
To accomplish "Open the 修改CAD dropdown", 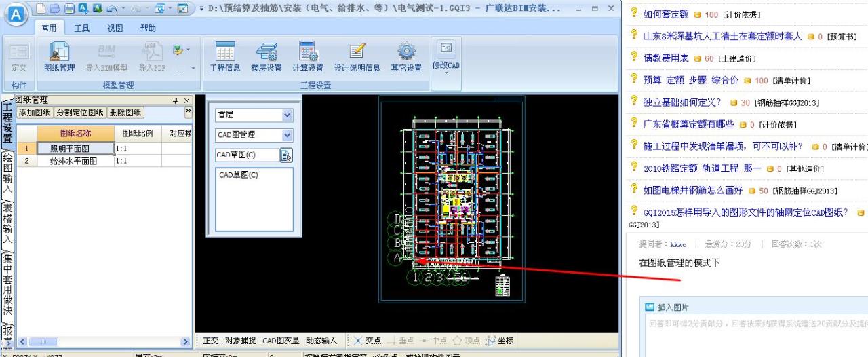I will [x=446, y=65].
